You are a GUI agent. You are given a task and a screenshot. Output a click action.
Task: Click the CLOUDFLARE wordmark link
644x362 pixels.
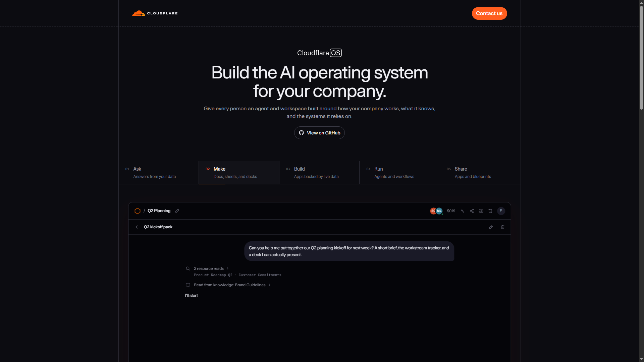(162, 13)
